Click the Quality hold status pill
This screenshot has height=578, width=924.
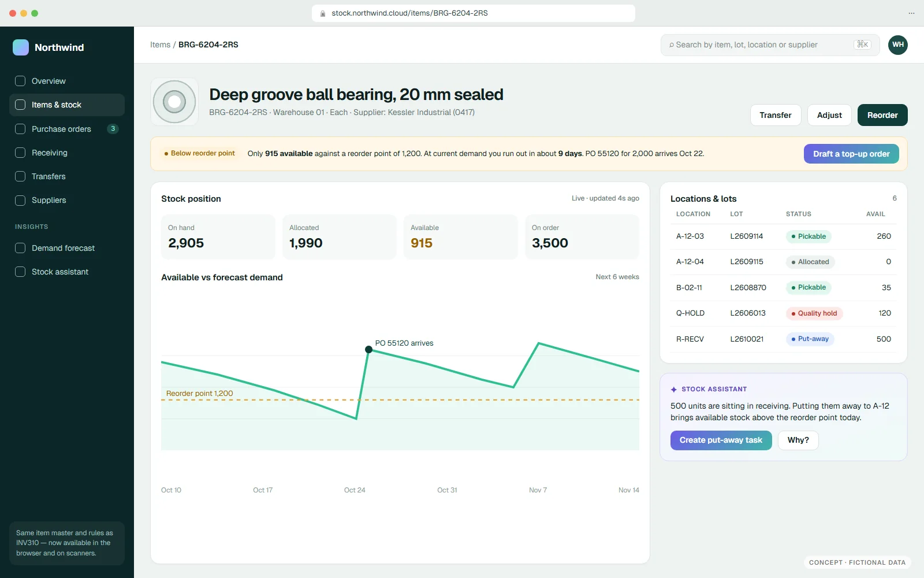coord(814,313)
